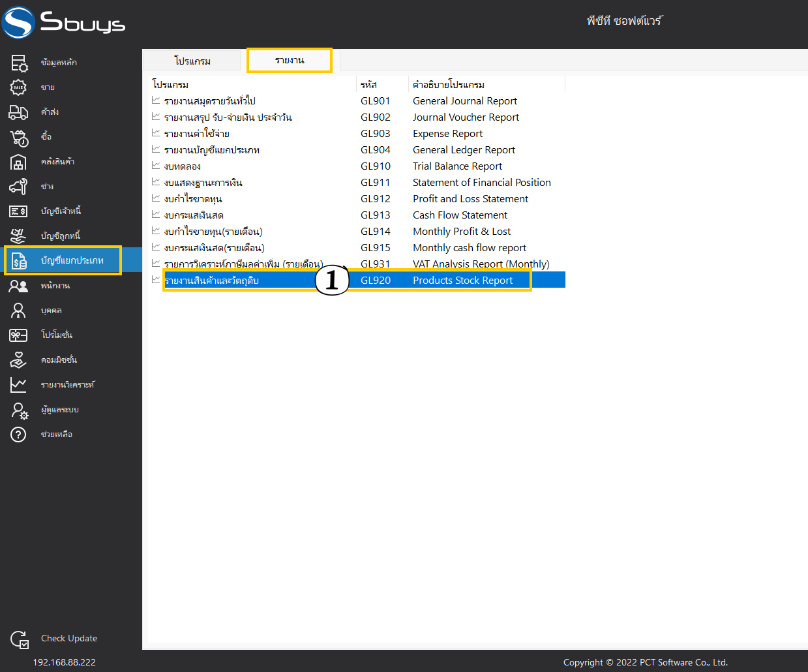Select the General Ledger Report description
This screenshot has height=672, width=808.
pos(464,150)
